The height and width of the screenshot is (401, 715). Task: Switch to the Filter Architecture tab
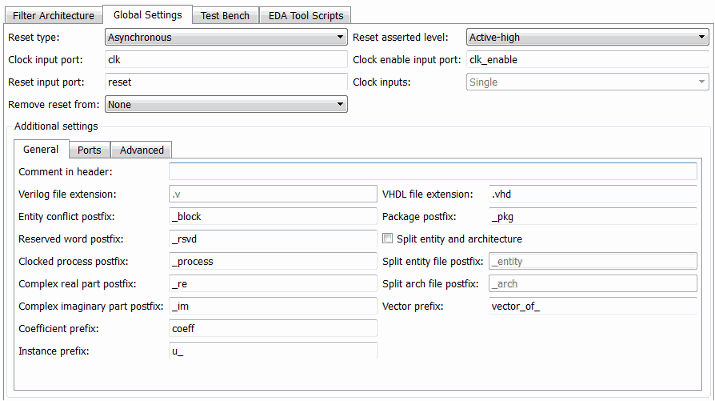[54, 15]
